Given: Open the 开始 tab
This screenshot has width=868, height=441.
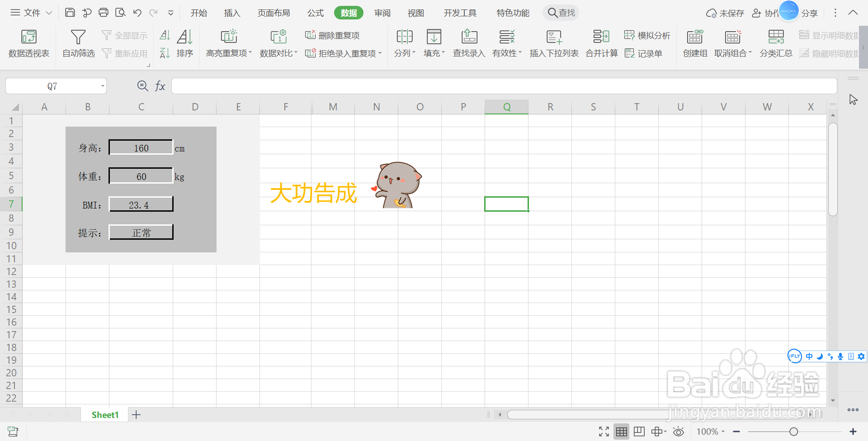Looking at the screenshot, I should pyautogui.click(x=199, y=13).
